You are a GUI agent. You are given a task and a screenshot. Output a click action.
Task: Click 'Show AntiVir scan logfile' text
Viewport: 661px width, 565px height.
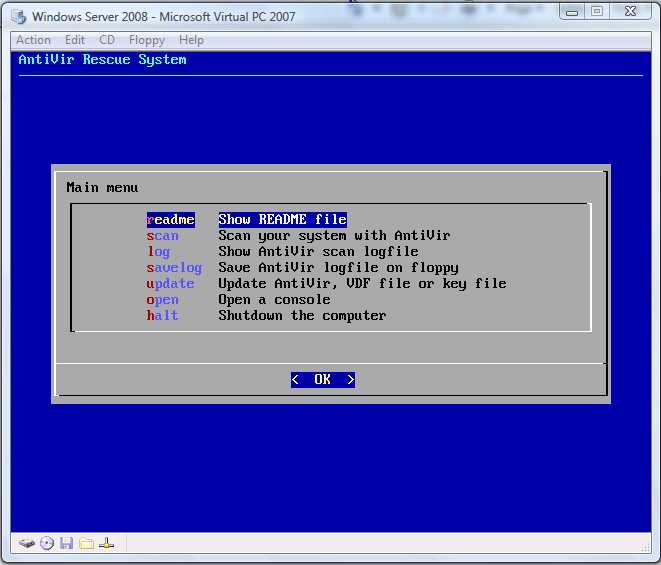coord(318,252)
